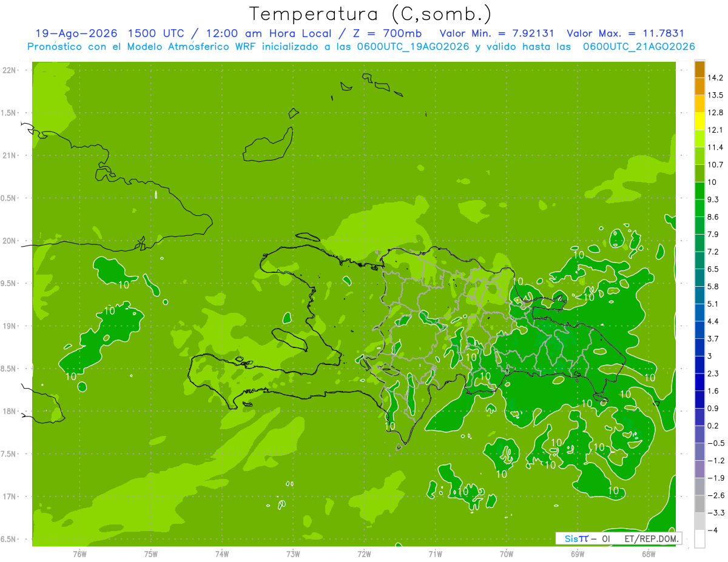The width and height of the screenshot is (728, 562).
Task: Click the colorbar label '12.1'
Action: [x=715, y=130]
